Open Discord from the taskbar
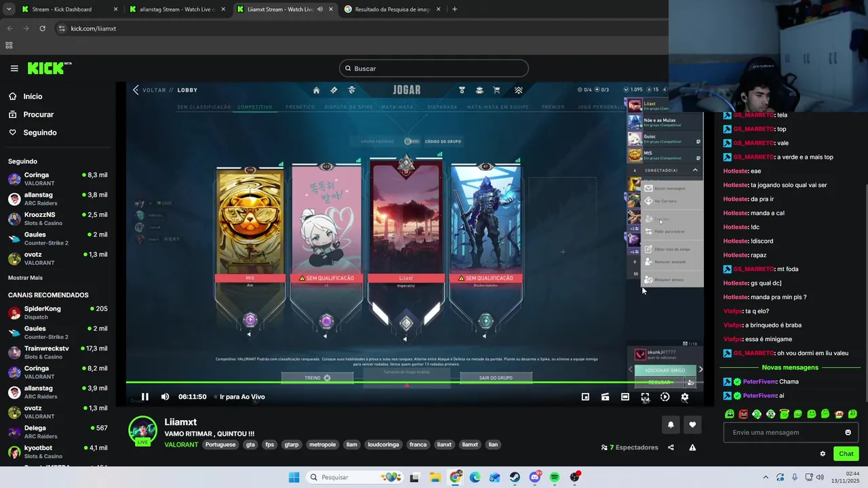 coord(535,477)
